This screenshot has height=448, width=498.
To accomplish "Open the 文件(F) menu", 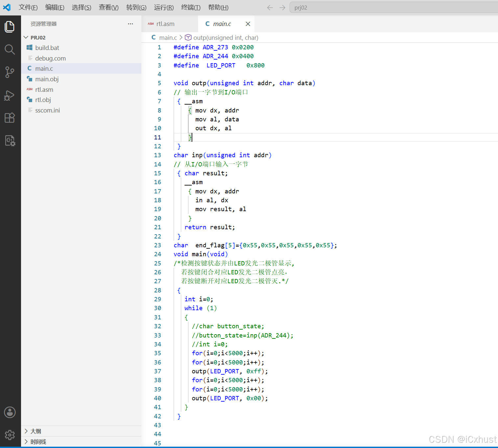I will (x=28, y=7).
